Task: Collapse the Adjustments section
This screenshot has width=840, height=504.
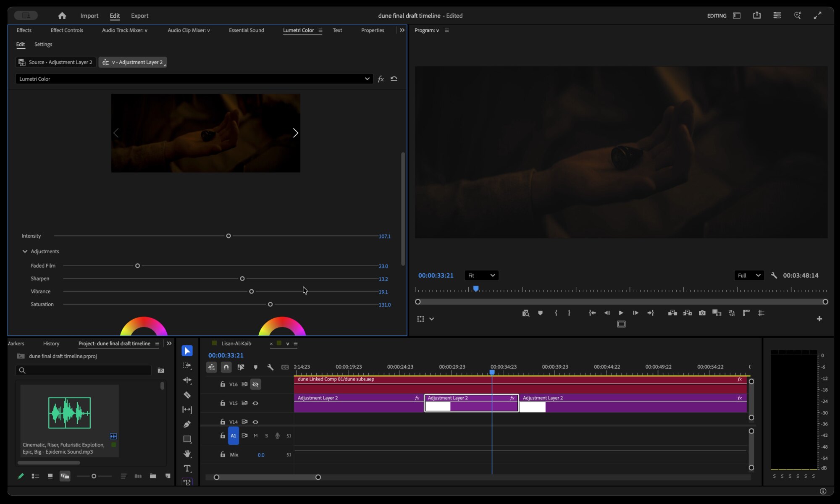Action: 25,251
